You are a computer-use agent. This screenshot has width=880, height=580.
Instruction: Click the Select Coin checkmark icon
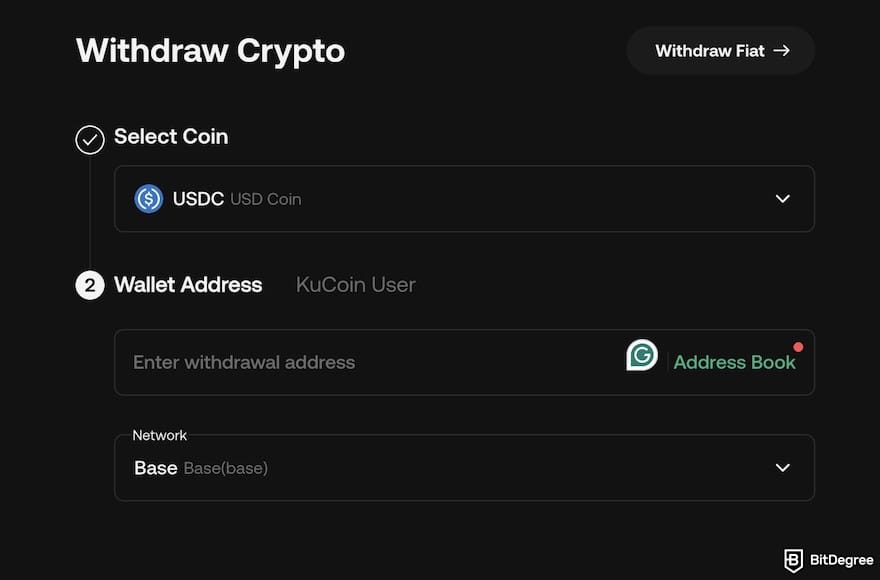[89, 139]
